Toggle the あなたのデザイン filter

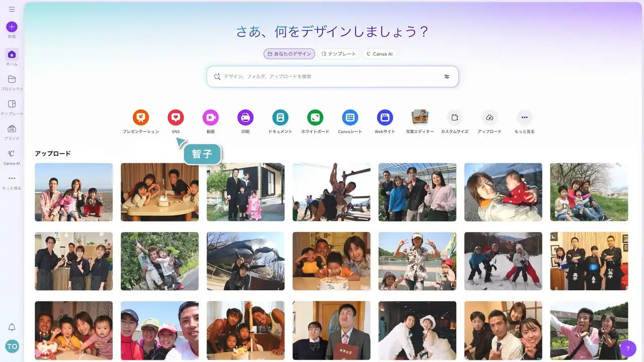coord(289,54)
